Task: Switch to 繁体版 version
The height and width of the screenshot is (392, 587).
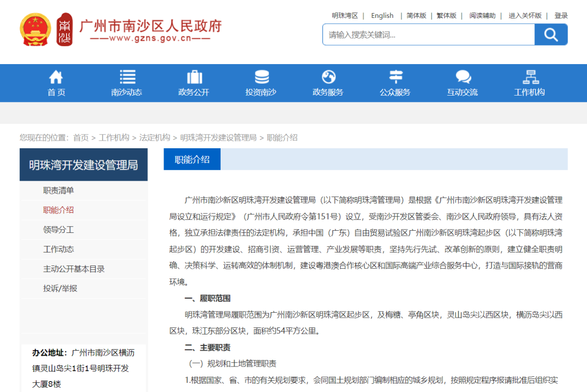Action: click(x=446, y=15)
